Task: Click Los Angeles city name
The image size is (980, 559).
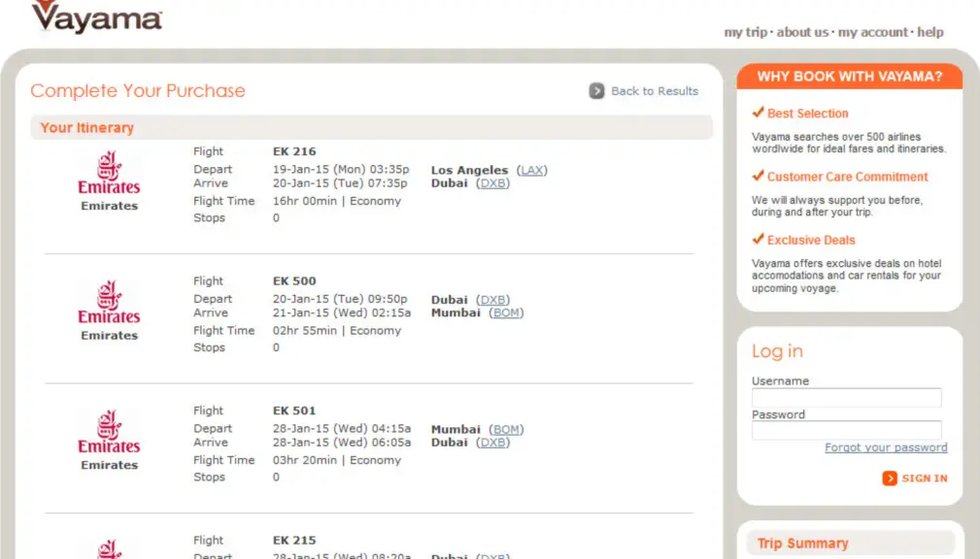Action: 469,171
